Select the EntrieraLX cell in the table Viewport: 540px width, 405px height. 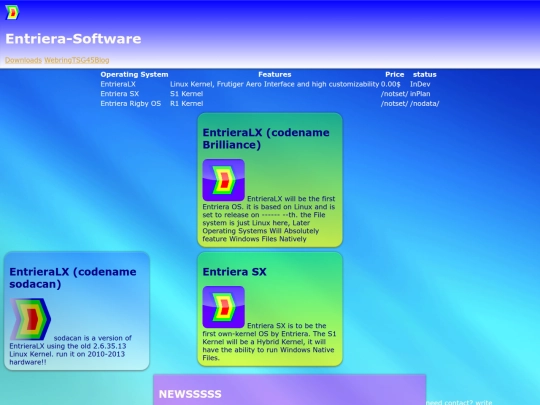[118, 84]
